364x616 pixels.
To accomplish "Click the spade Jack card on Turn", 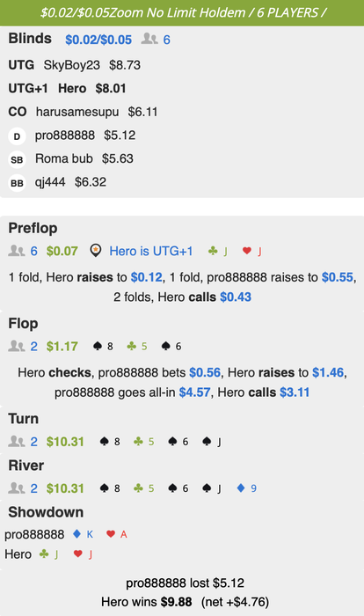I will pyautogui.click(x=212, y=442).
